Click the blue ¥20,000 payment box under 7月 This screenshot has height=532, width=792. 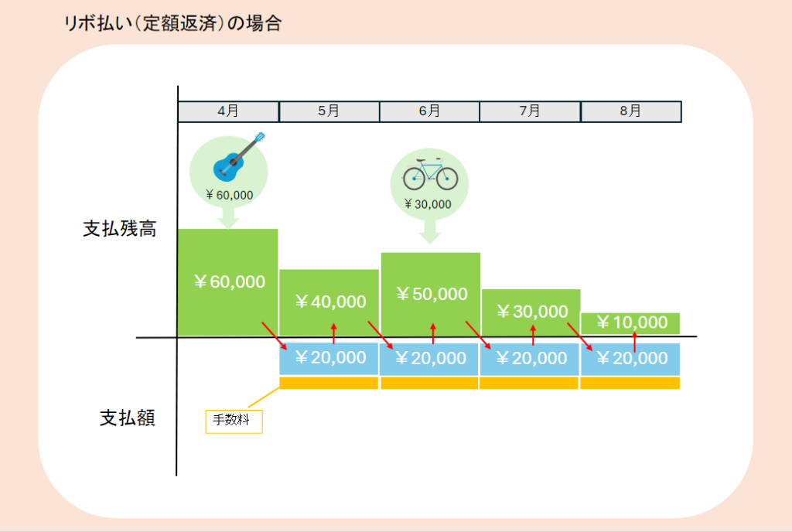[x=530, y=359]
